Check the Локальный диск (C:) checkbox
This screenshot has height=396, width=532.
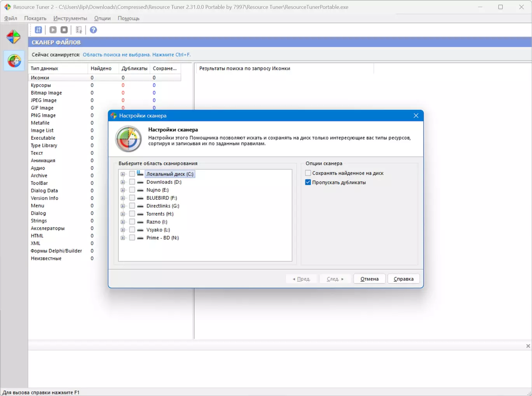coord(132,174)
